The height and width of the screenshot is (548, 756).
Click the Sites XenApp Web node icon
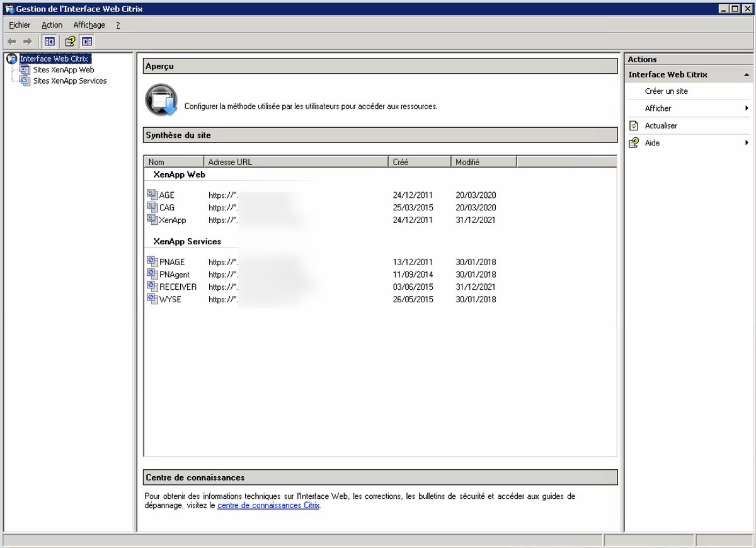(25, 70)
